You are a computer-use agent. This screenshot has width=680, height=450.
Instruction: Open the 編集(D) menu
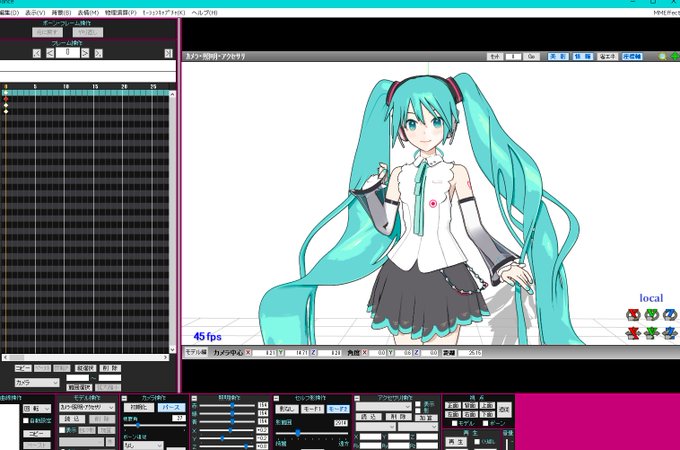coord(9,13)
